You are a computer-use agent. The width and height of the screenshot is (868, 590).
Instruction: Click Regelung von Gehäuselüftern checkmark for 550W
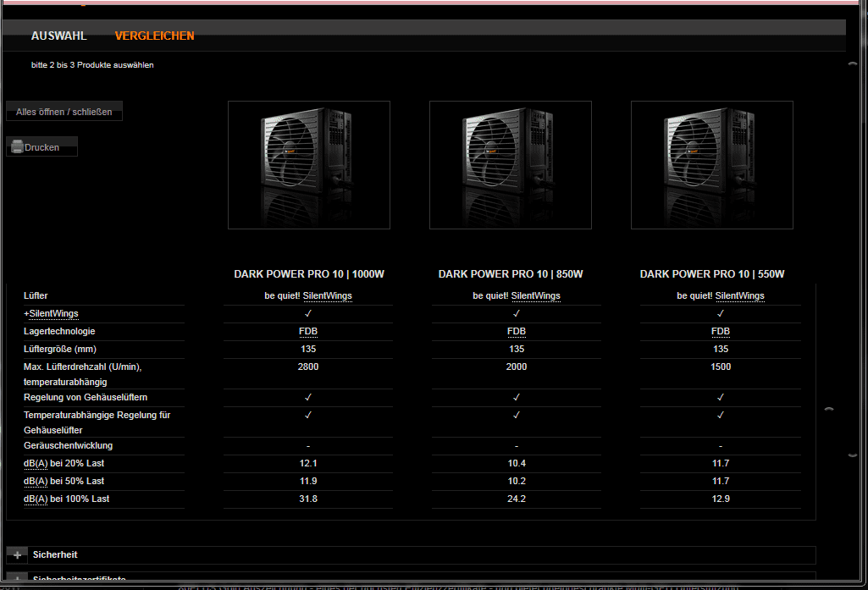click(721, 397)
